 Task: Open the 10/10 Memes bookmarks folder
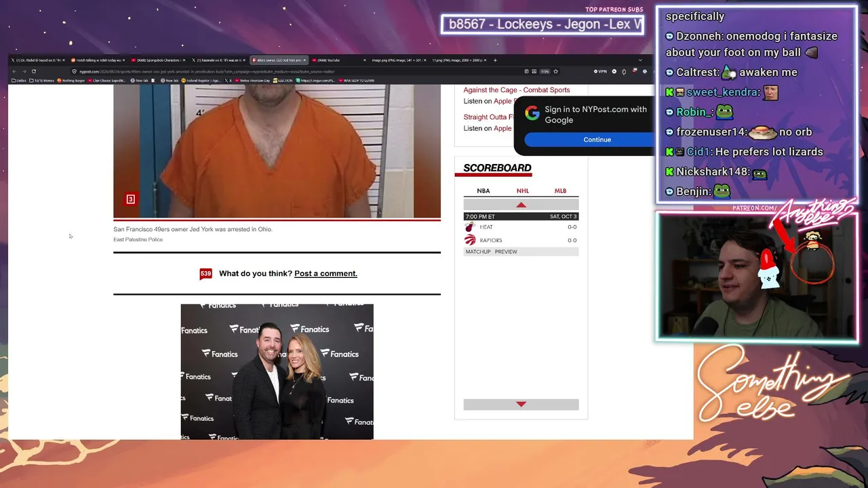41,81
